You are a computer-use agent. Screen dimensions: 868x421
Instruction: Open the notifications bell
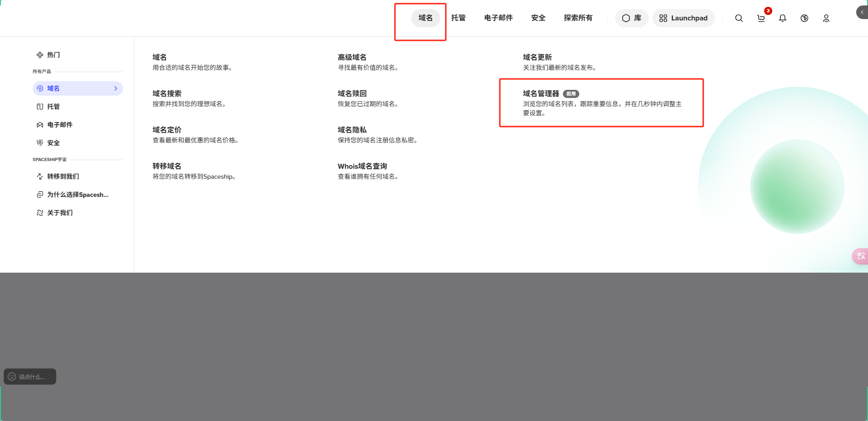tap(783, 18)
